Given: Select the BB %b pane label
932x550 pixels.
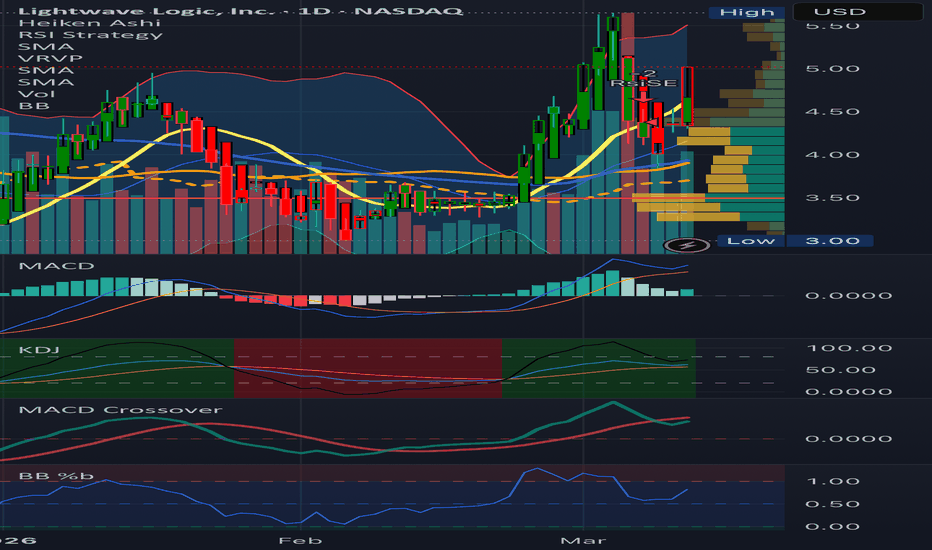Looking at the screenshot, I should 56,476.
